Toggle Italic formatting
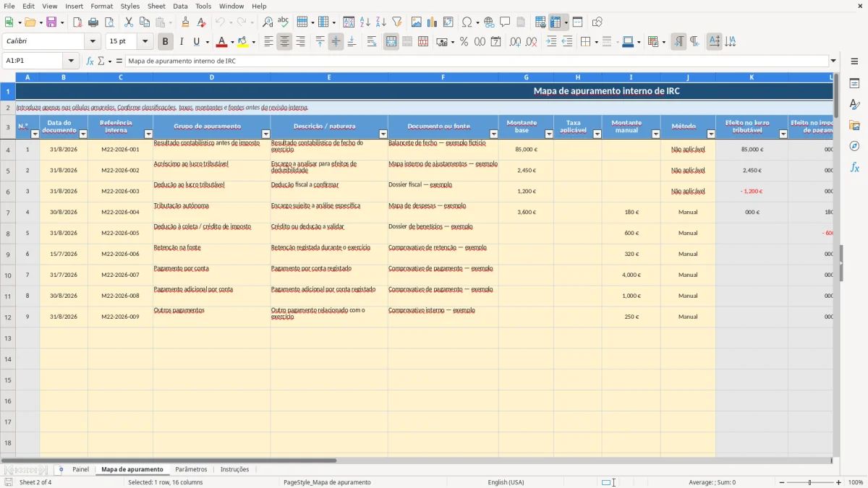This screenshot has width=868, height=488. (x=182, y=42)
